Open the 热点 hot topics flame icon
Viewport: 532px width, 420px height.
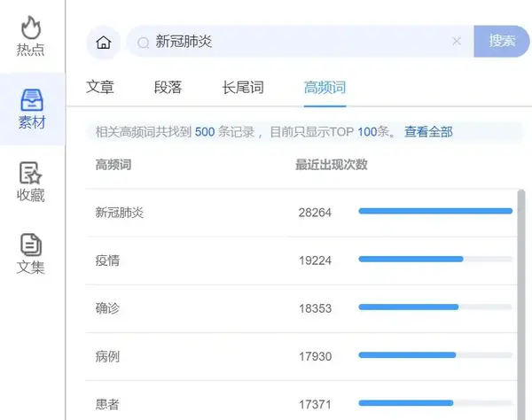click(31, 27)
